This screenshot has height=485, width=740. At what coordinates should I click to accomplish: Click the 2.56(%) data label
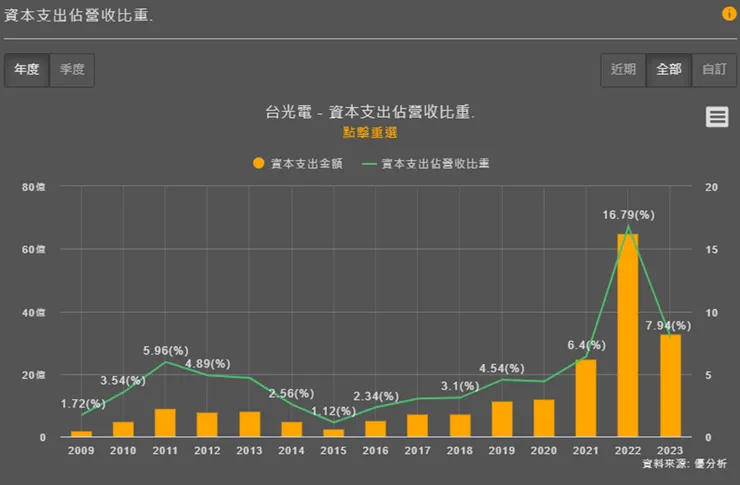tap(291, 393)
